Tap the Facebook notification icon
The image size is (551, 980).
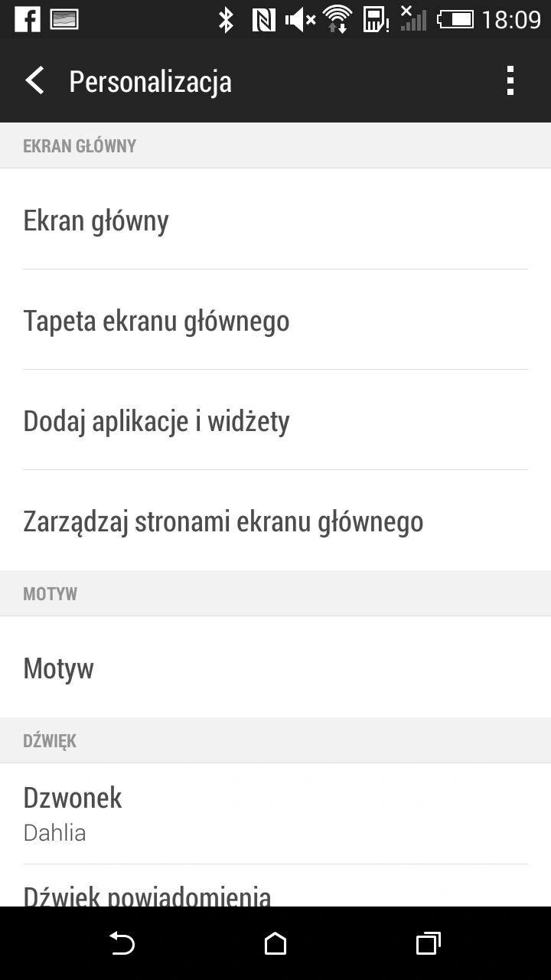click(x=28, y=19)
